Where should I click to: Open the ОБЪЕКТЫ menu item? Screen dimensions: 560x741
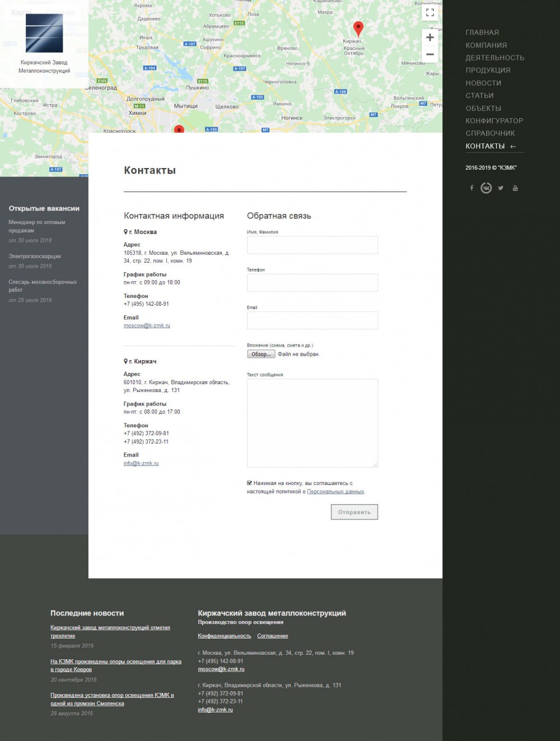(483, 108)
